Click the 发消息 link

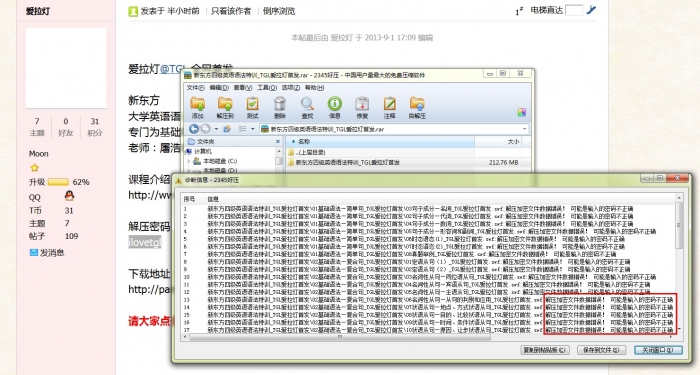pos(52,253)
